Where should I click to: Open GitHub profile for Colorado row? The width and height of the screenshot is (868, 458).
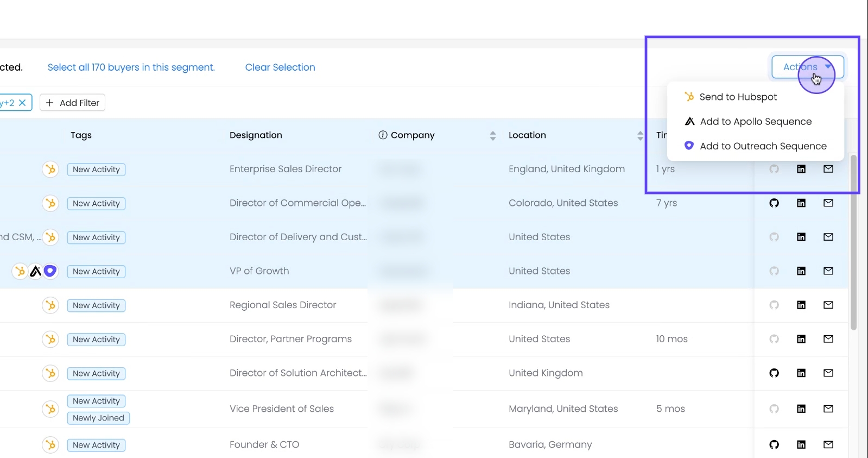[774, 203]
